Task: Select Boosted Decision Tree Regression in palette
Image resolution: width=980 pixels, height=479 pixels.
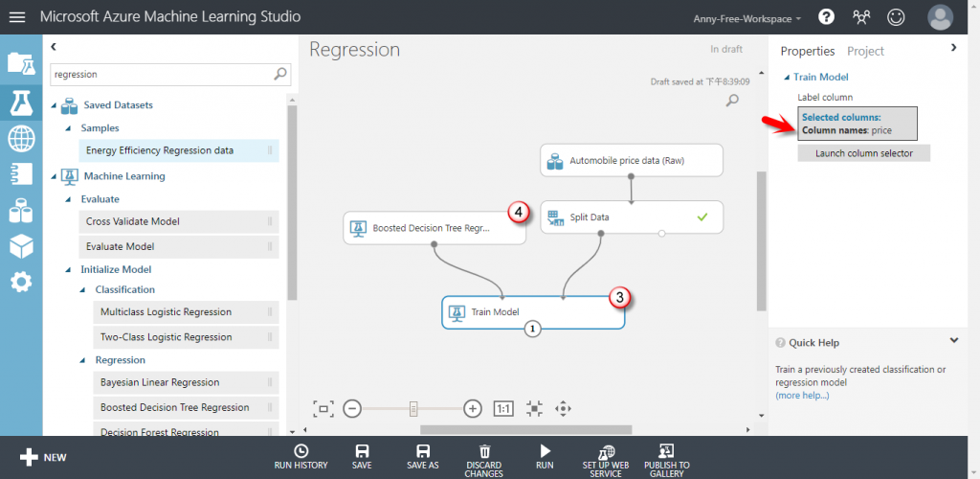Action: point(187,407)
